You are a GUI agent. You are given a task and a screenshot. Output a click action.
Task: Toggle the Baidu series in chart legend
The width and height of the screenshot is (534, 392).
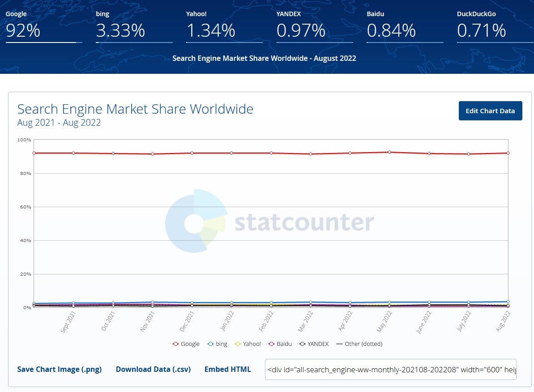[x=280, y=344]
